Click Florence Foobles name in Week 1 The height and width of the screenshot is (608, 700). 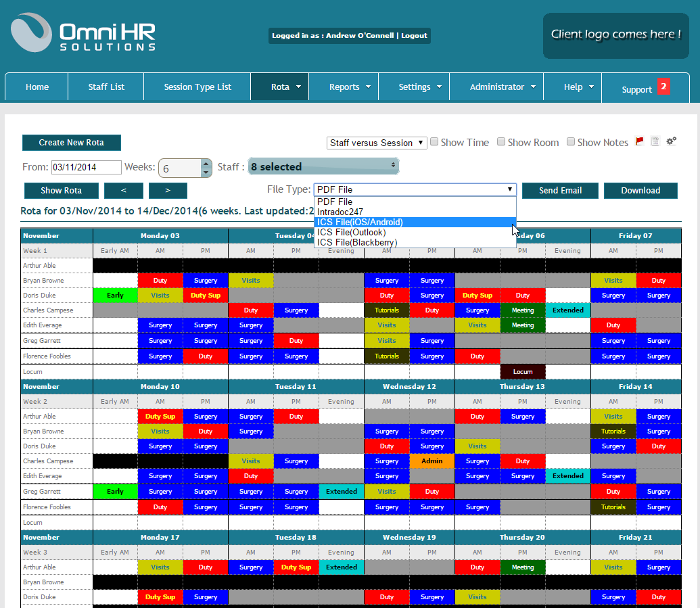(47, 356)
